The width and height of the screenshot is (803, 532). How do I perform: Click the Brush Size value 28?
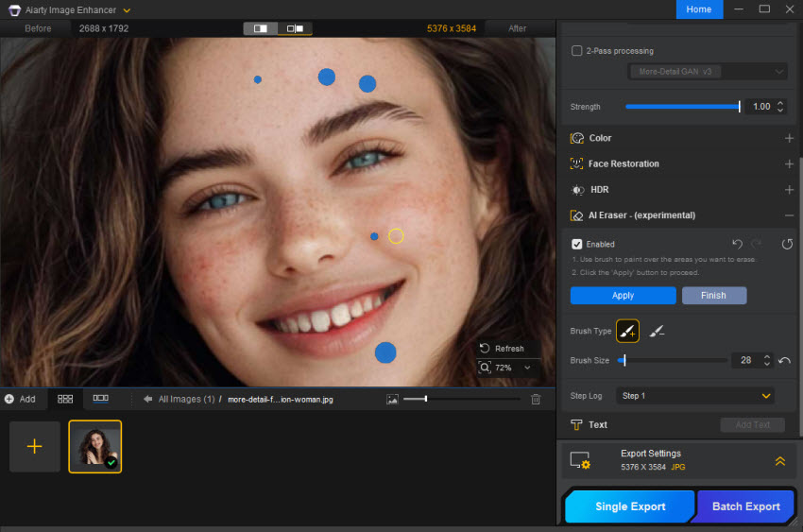745,360
